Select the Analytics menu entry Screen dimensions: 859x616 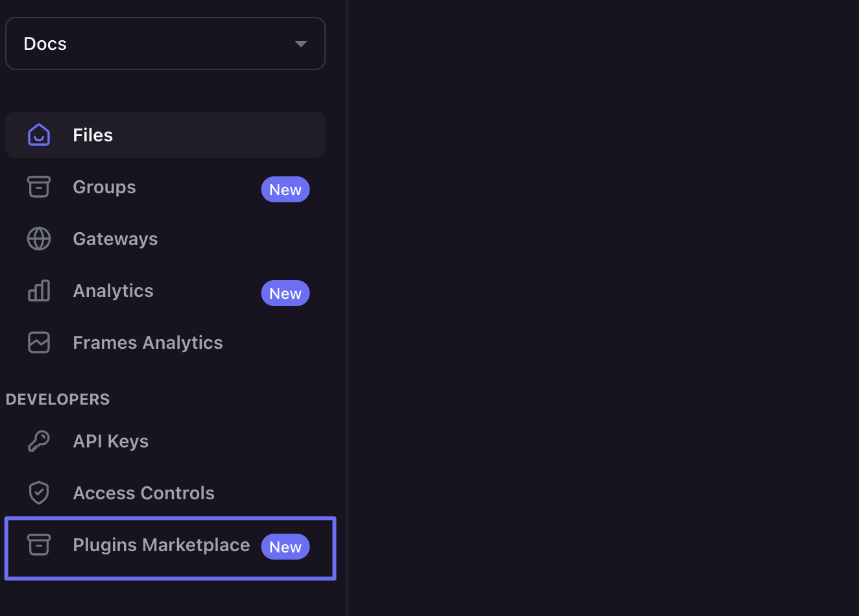click(x=114, y=290)
